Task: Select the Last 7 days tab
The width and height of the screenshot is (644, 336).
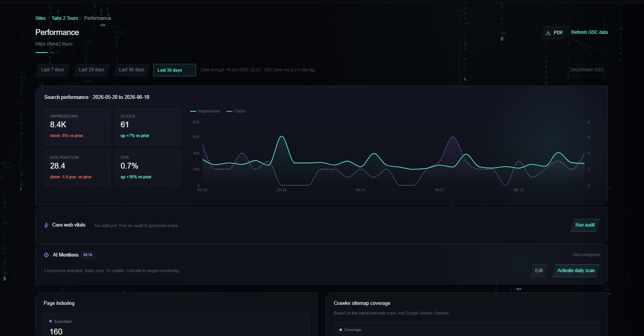Action: [x=52, y=70]
